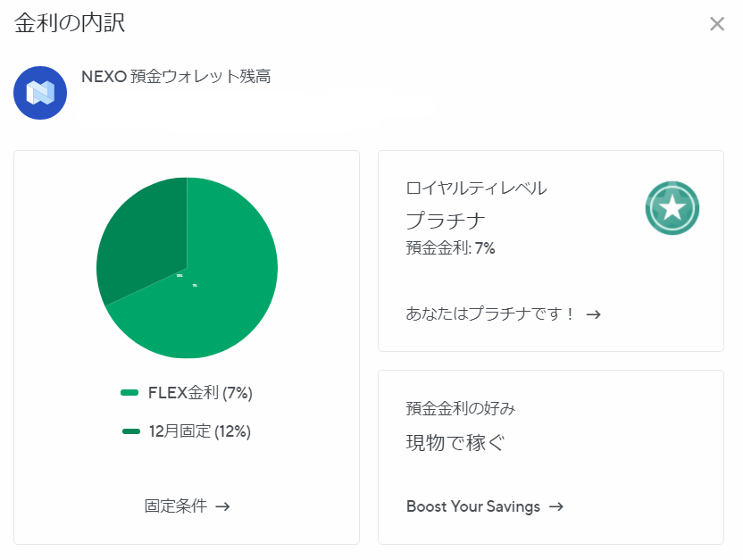The height and width of the screenshot is (560, 743).
Task: Click the FLEX金利 legend color marker
Action: point(129,393)
